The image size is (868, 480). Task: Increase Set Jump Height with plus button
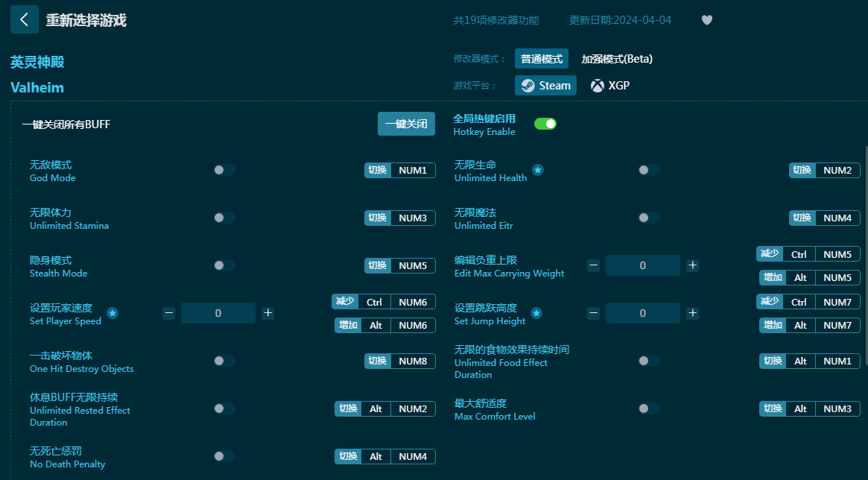pyautogui.click(x=692, y=313)
